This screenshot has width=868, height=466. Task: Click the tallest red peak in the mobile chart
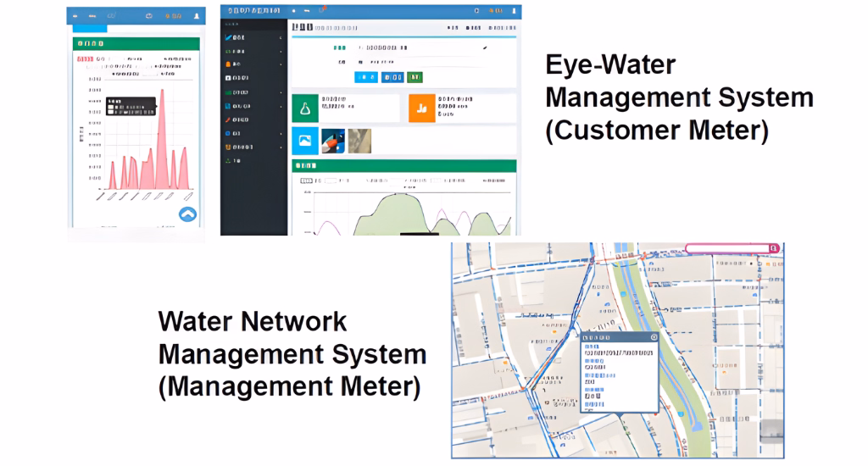point(162,92)
